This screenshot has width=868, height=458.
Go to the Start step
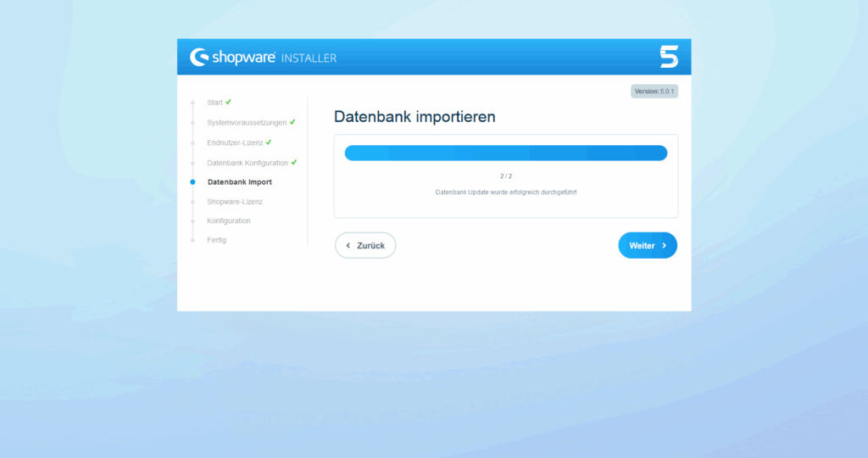[214, 103]
